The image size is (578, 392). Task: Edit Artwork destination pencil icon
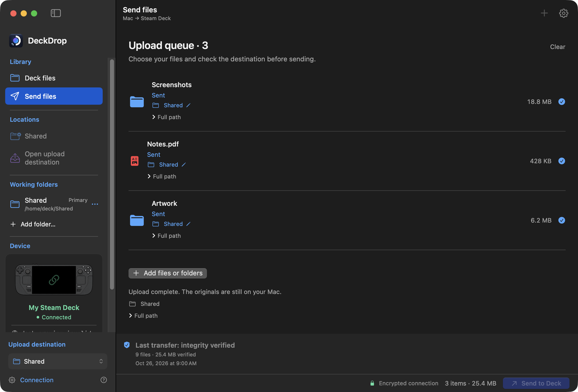188,224
